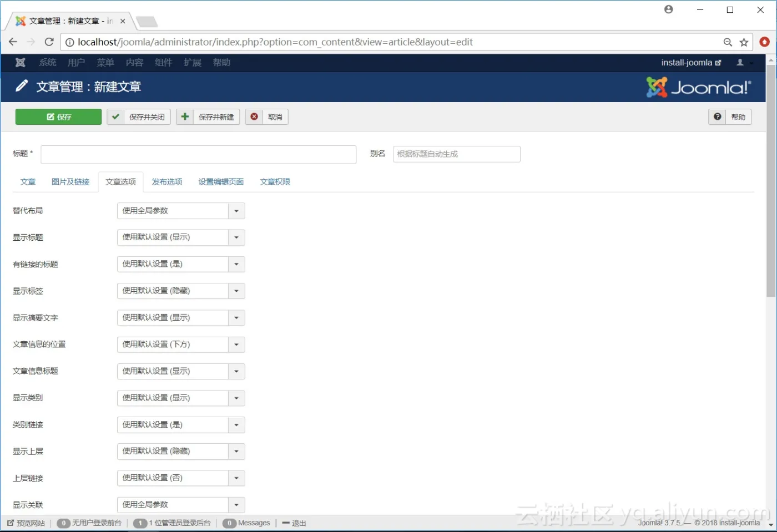Click the browser address bar URL
The height and width of the screenshot is (532, 777).
pyautogui.click(x=275, y=42)
